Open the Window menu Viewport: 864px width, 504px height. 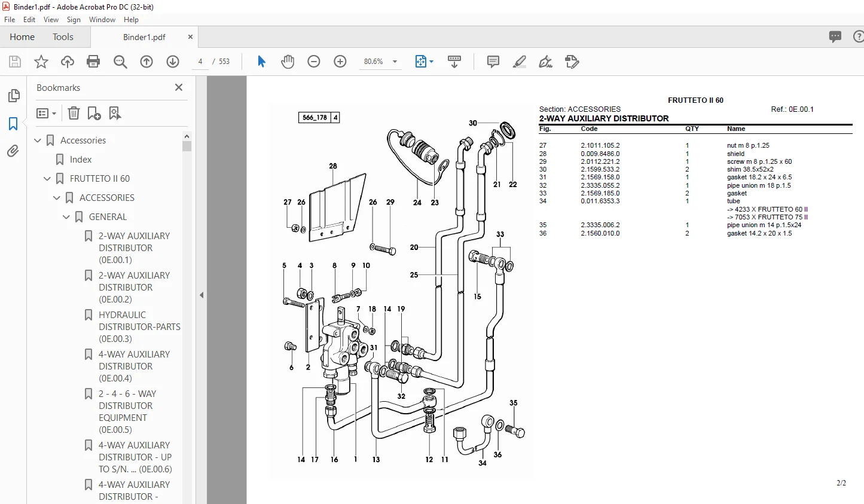point(102,20)
